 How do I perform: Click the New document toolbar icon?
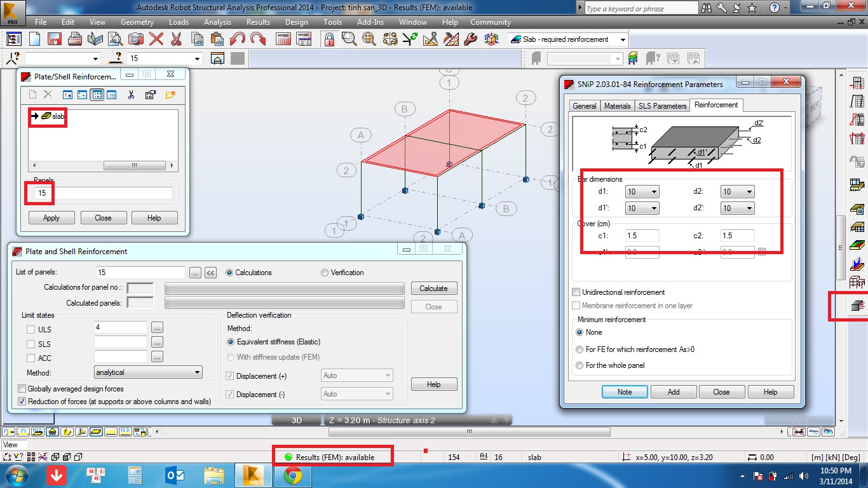(x=34, y=39)
